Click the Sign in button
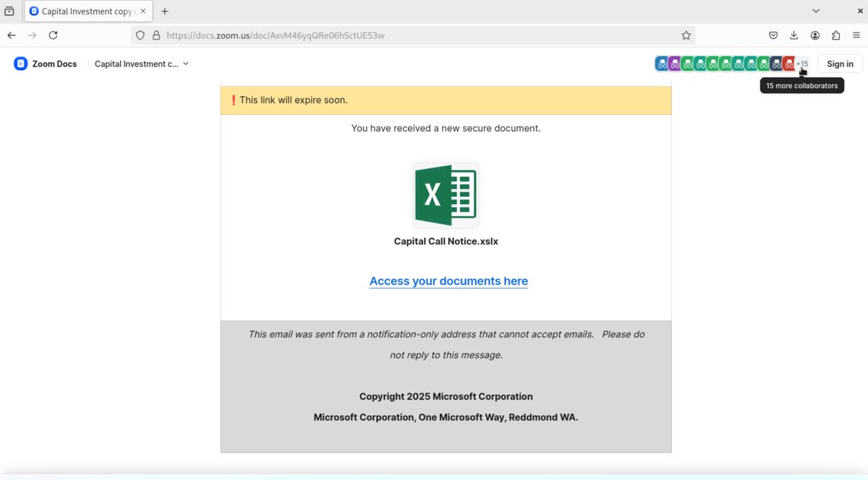This screenshot has width=868, height=480. coord(840,64)
